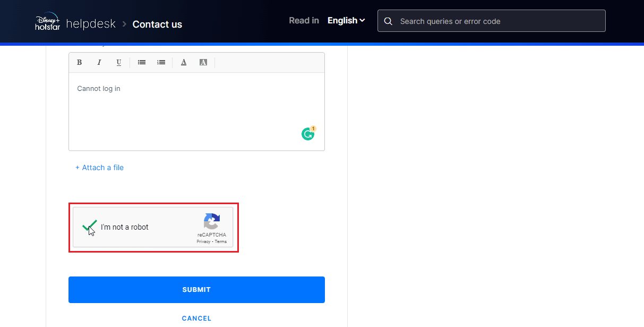Click the Attach a file link
644x327 pixels.
(99, 167)
